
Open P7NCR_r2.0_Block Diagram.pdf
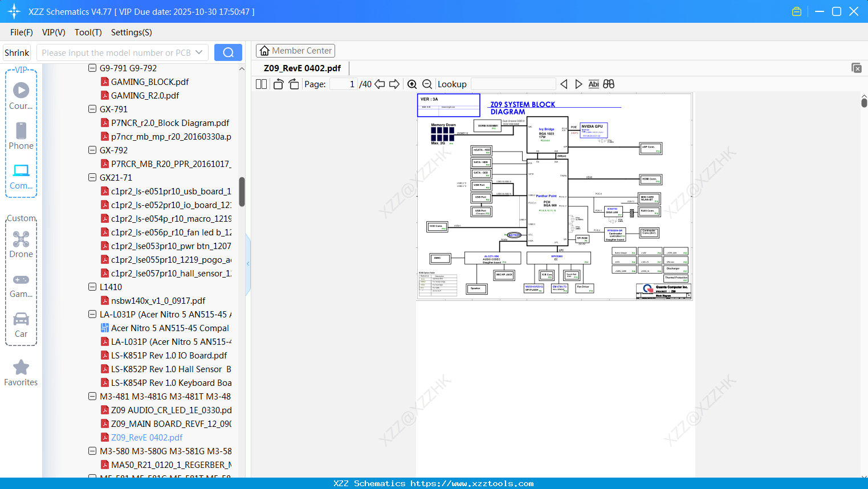(x=170, y=123)
